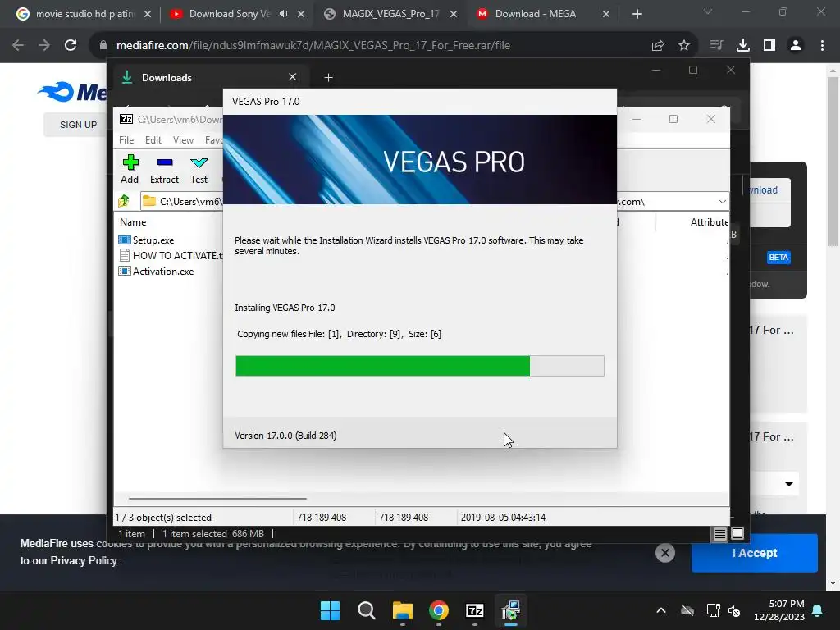The image size is (840, 630).
Task: Open the Windows Start menu
Action: coord(330,610)
